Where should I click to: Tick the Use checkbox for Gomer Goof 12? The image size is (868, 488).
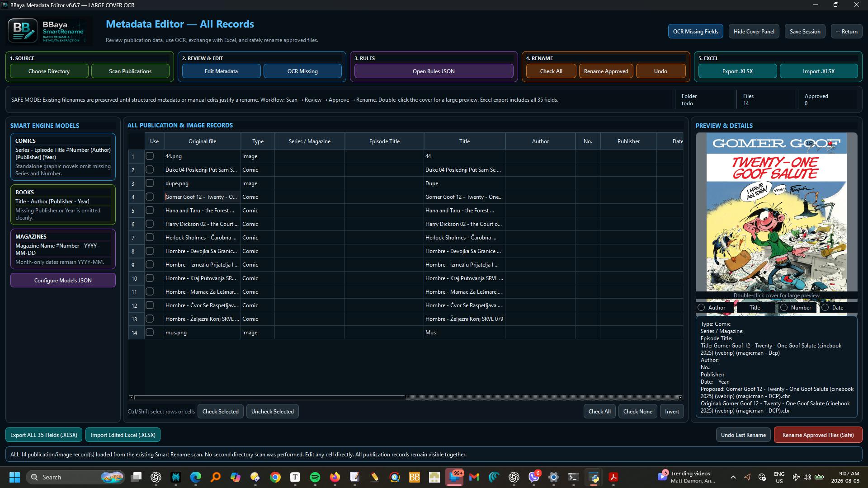[x=150, y=197]
